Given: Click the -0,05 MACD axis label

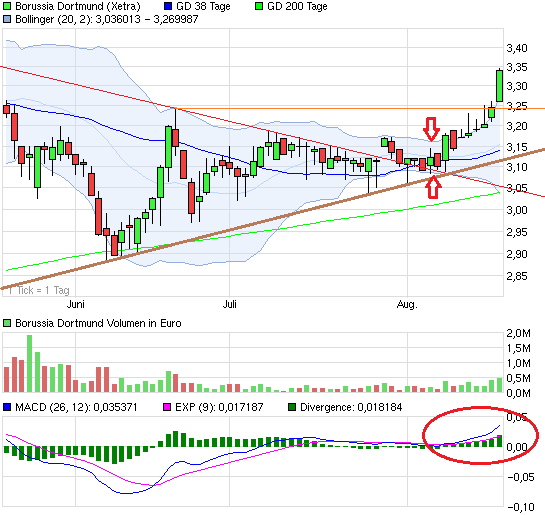Looking at the screenshot, I should click(521, 477).
